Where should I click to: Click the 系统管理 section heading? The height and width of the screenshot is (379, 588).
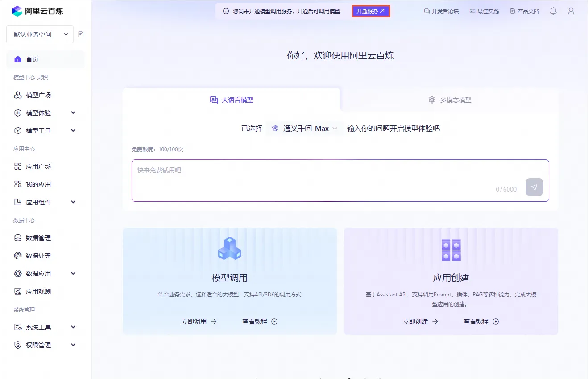point(24,309)
